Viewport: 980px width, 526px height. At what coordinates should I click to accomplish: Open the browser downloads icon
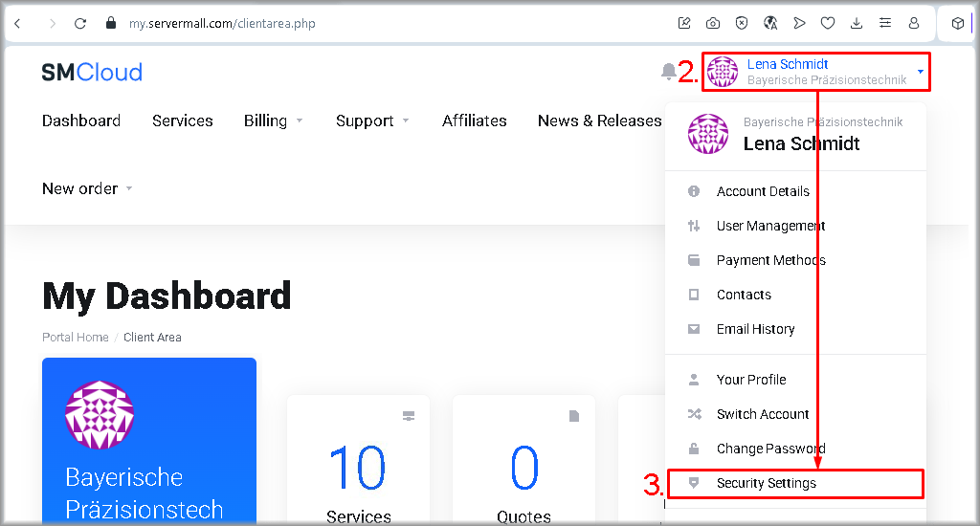[857, 23]
